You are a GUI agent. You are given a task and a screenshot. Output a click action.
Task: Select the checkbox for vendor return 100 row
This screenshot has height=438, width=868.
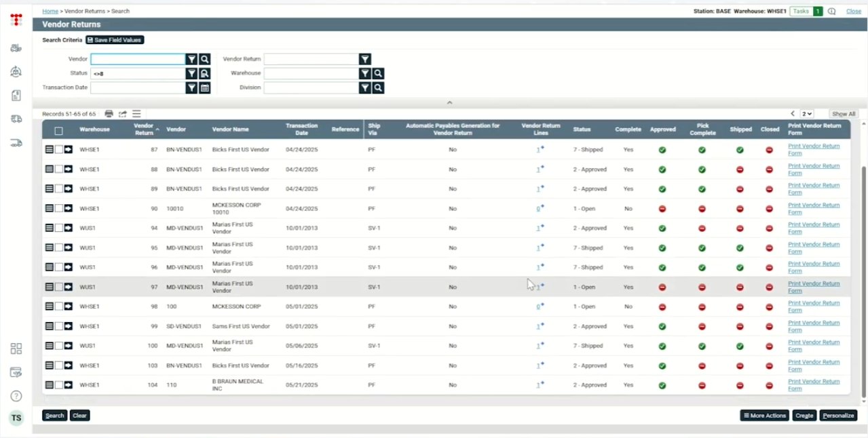pos(59,346)
